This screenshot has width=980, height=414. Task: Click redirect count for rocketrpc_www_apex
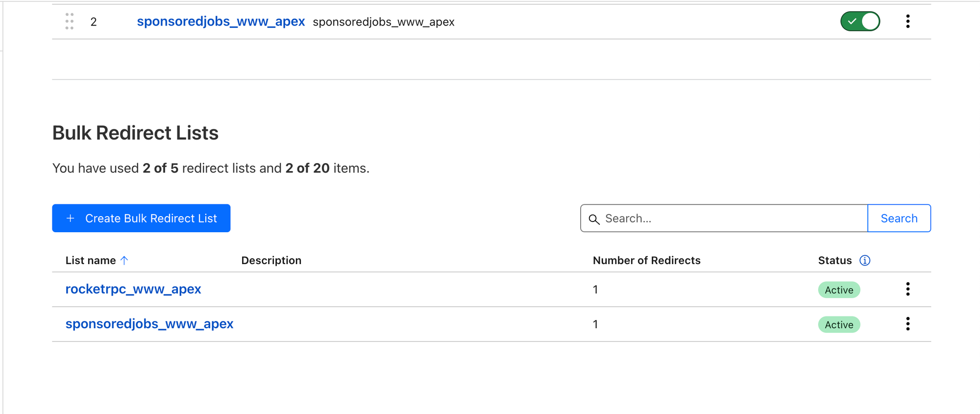tap(595, 290)
